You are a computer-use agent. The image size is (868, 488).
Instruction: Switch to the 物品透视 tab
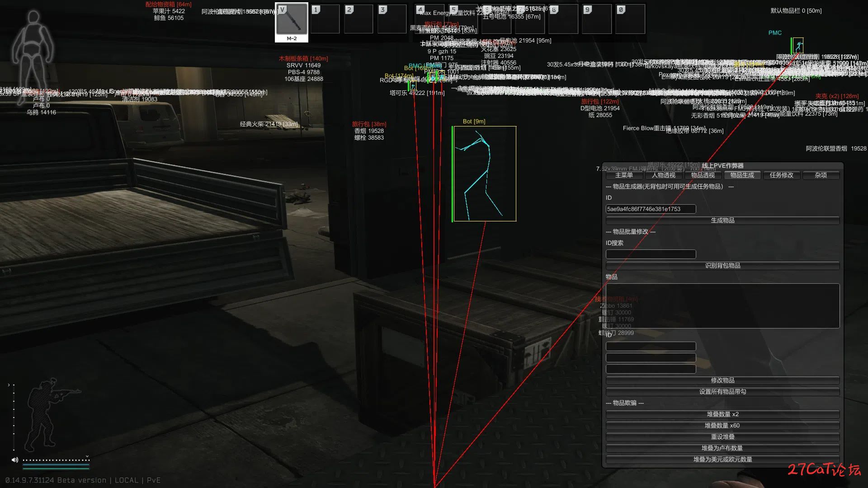(703, 175)
